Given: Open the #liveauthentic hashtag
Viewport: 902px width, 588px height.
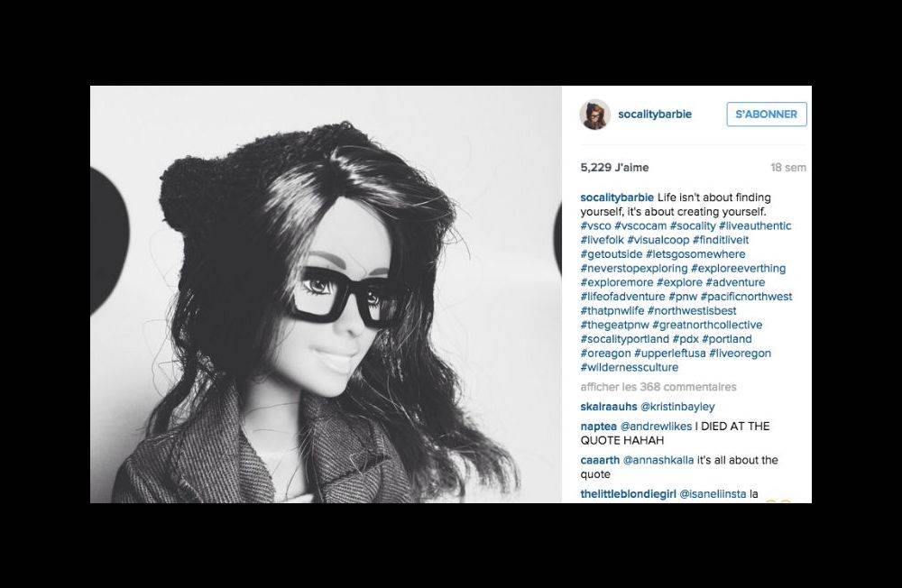Looking at the screenshot, I should point(755,225).
